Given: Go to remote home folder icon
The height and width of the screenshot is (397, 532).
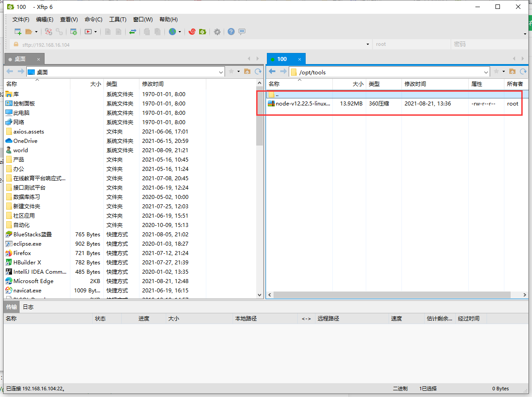Looking at the screenshot, I should pos(512,72).
